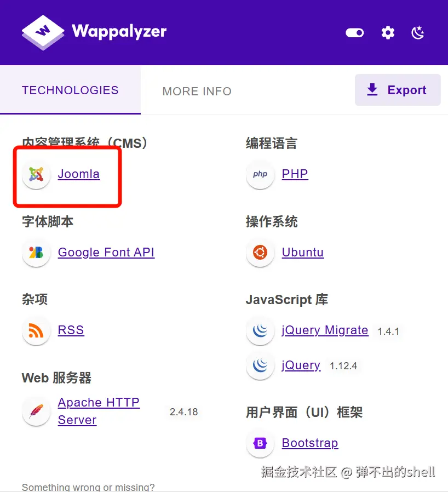Image resolution: width=448 pixels, height=492 pixels.
Task: Click the Wappalyzer title text
Action: 119,32
